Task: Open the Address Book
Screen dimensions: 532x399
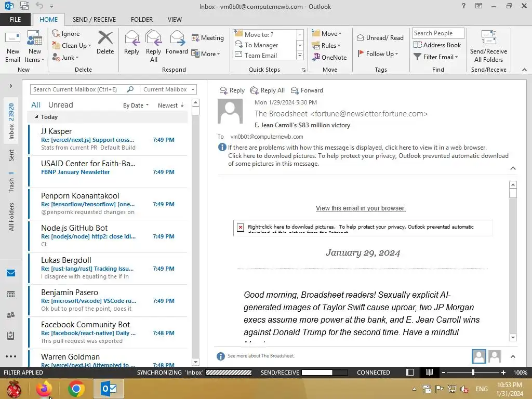Action: pyautogui.click(x=437, y=45)
